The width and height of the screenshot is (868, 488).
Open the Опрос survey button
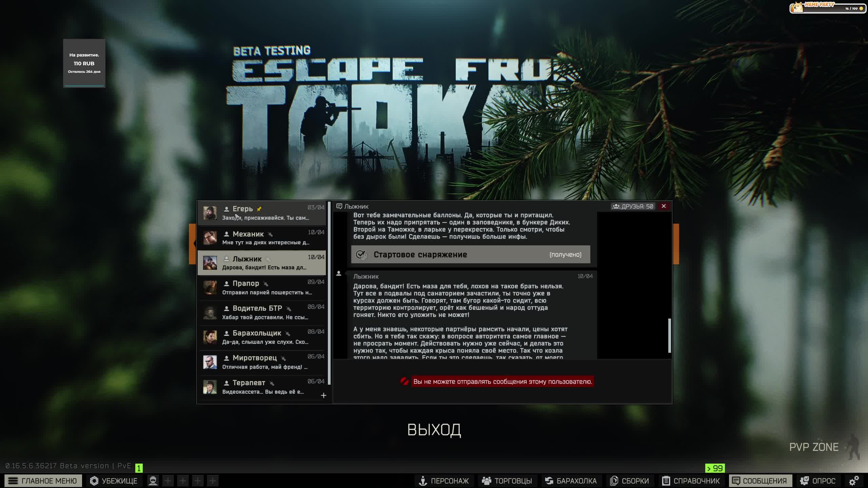point(818,481)
